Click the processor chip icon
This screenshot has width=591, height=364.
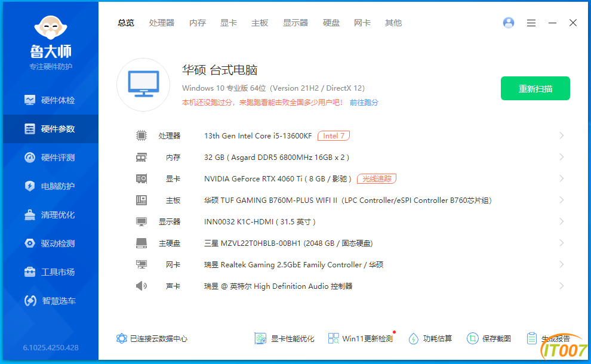(x=141, y=135)
